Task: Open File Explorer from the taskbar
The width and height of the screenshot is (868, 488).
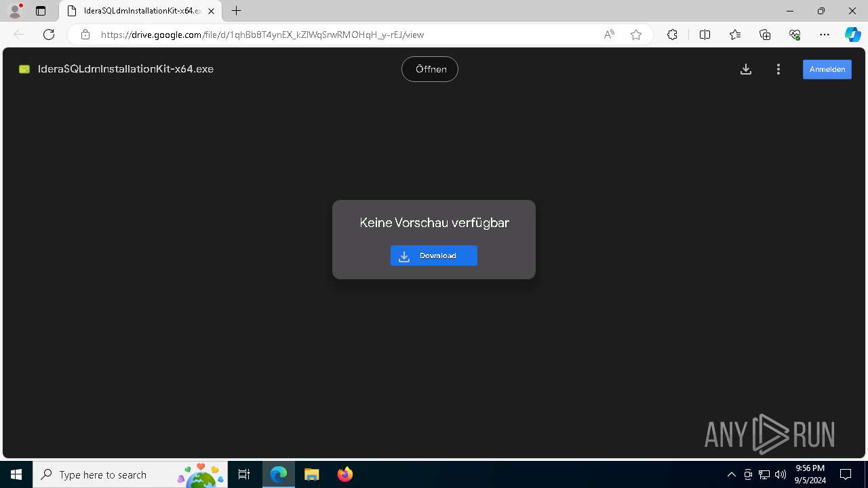Action: pyautogui.click(x=312, y=474)
